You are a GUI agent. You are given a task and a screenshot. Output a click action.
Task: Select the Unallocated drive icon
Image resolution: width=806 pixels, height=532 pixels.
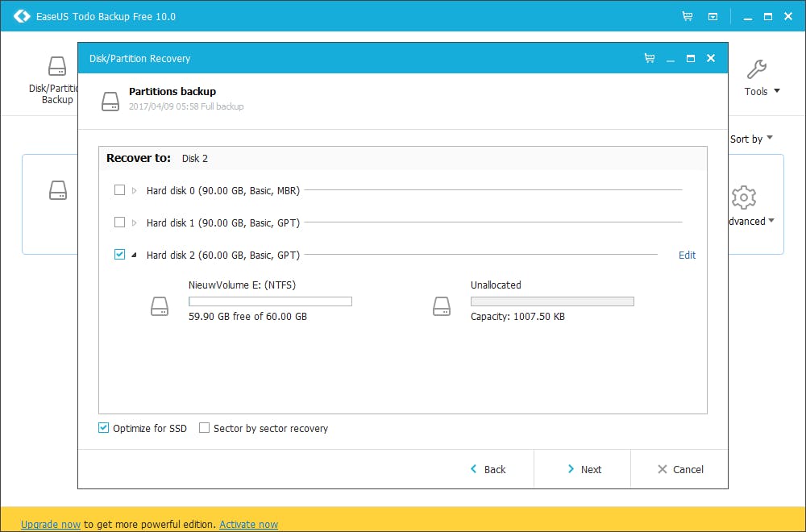click(442, 306)
